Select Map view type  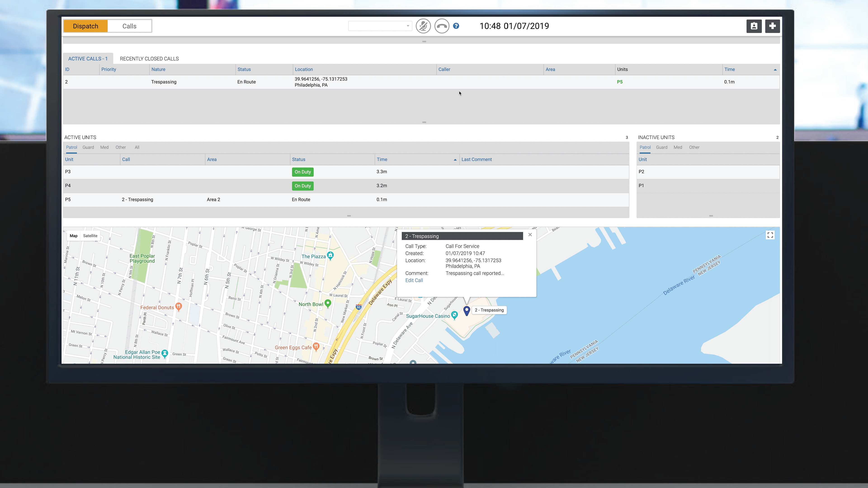tap(73, 236)
